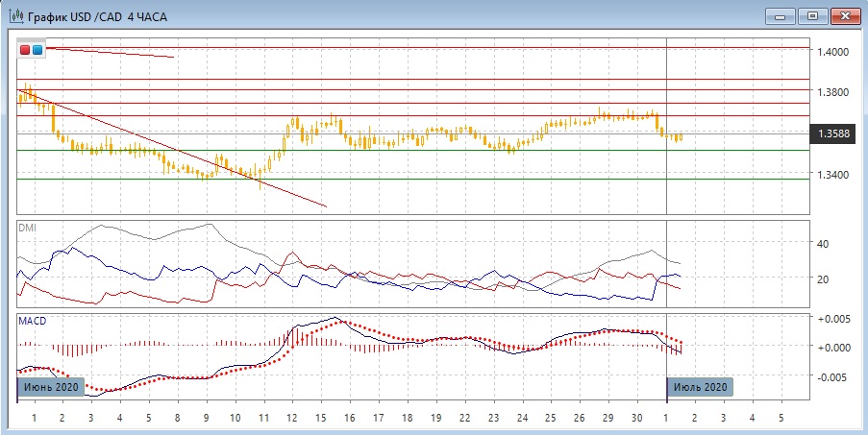This screenshot has width=868, height=435.
Task: Click the red square chart button
Action: (x=25, y=49)
